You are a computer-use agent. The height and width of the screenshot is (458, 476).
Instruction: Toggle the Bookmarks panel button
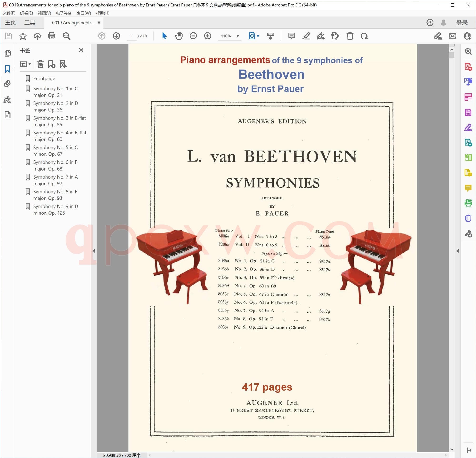[8, 69]
